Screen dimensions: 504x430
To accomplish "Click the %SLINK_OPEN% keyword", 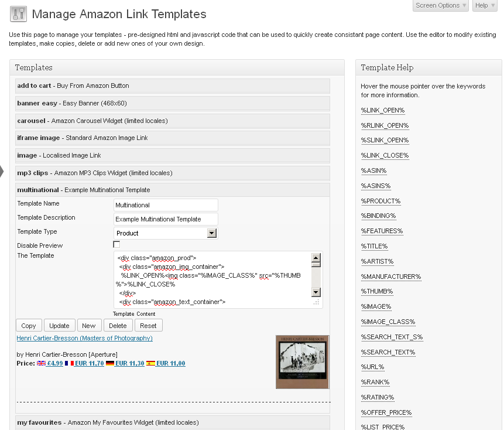I will 385,140.
